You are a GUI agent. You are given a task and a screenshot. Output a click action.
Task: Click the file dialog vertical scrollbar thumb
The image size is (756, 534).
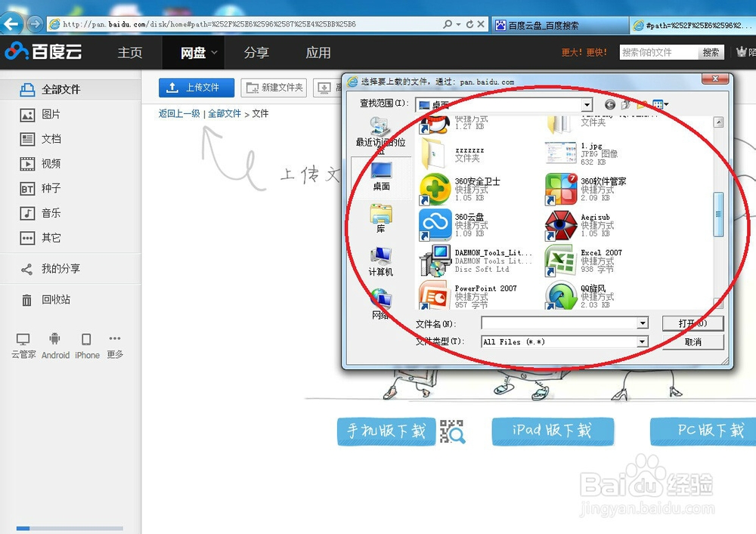(x=718, y=215)
